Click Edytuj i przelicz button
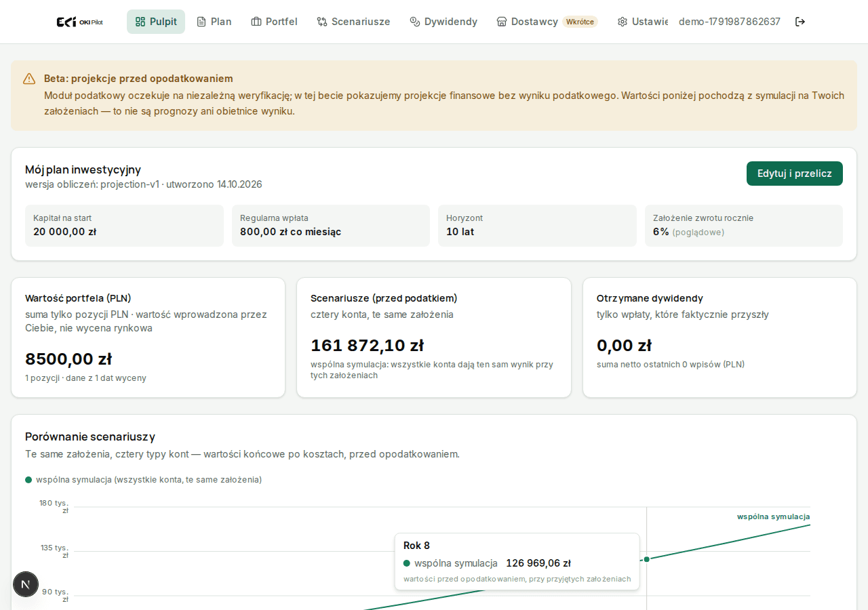This screenshot has width=868, height=610. 795,174
